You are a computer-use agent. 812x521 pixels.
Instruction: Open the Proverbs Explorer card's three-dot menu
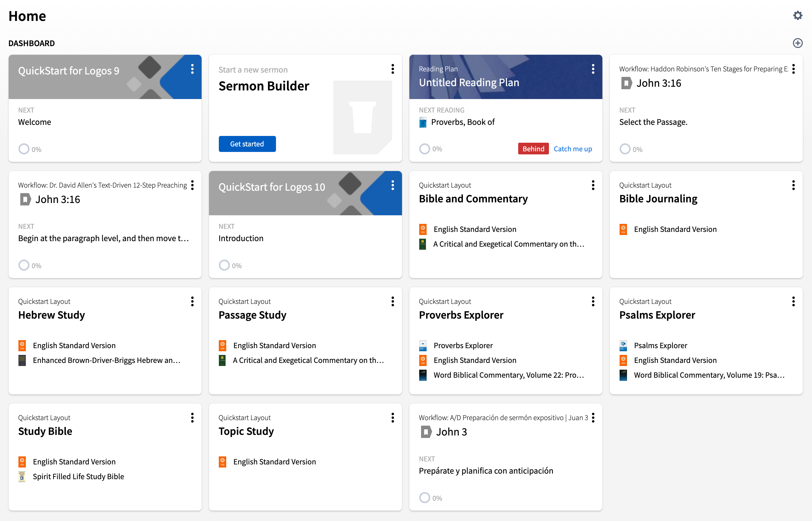pos(593,301)
